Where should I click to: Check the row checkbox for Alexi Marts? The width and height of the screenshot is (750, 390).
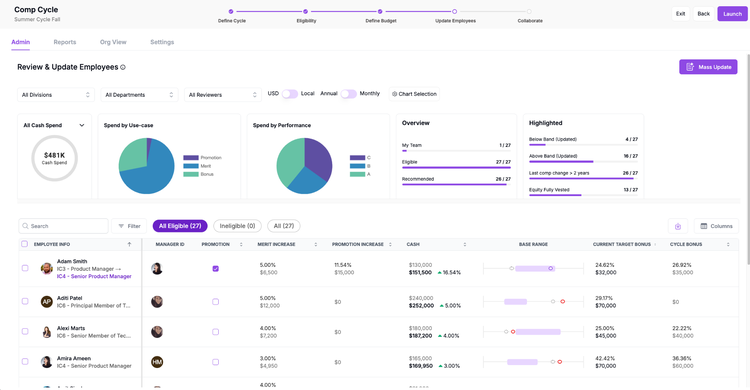coord(25,331)
